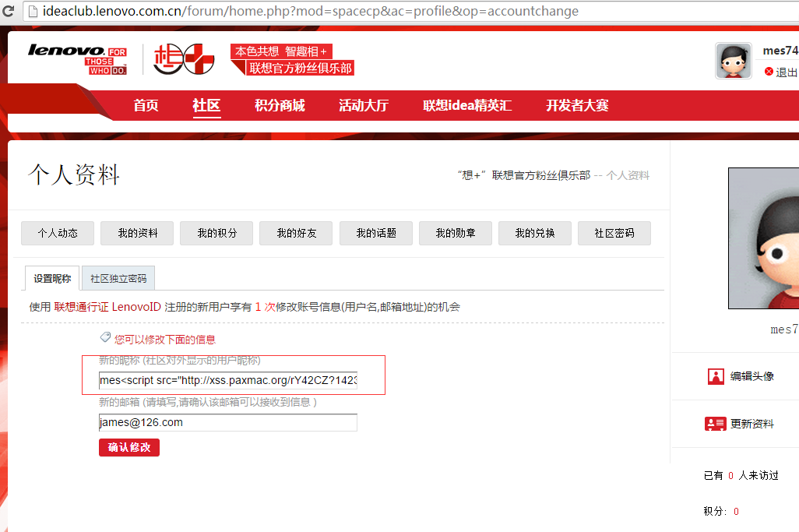Click the 已有 0 人来访过 text
Image resolution: width=799 pixels, height=532 pixels.
(x=741, y=475)
